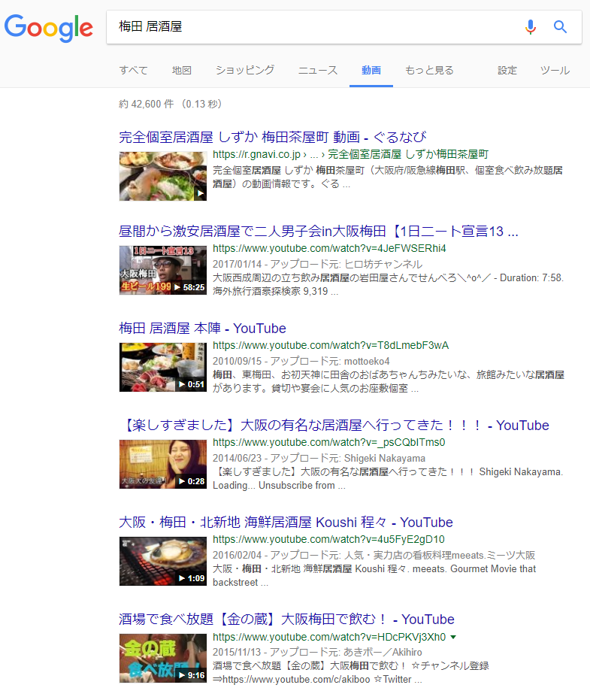590x700 pixels.
Task: Select the 動画 tab
Action: coord(371,70)
